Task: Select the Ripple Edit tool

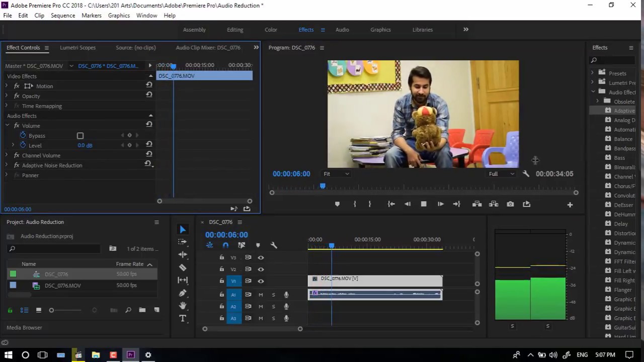Action: click(183, 254)
